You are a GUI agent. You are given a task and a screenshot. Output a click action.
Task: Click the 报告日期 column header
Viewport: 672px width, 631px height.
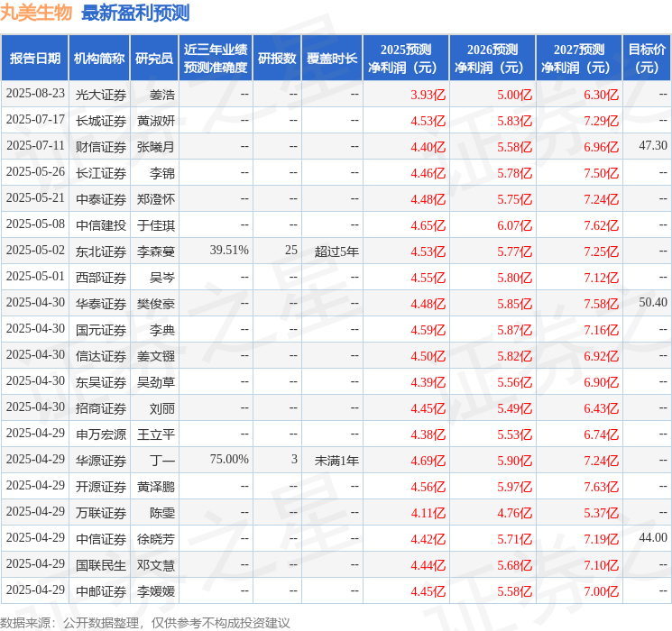[34, 59]
